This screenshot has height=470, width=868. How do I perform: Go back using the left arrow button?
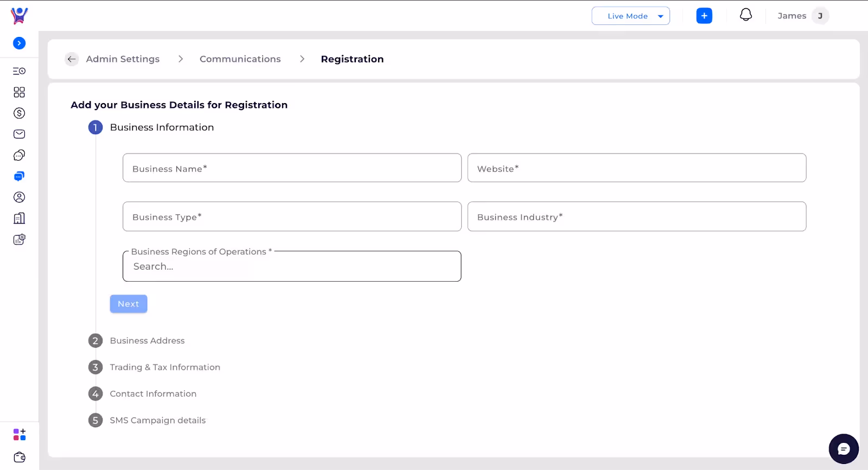(x=72, y=59)
